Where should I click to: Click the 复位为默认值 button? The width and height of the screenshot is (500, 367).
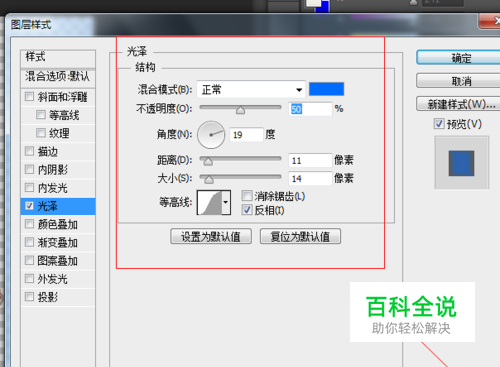tap(300, 236)
